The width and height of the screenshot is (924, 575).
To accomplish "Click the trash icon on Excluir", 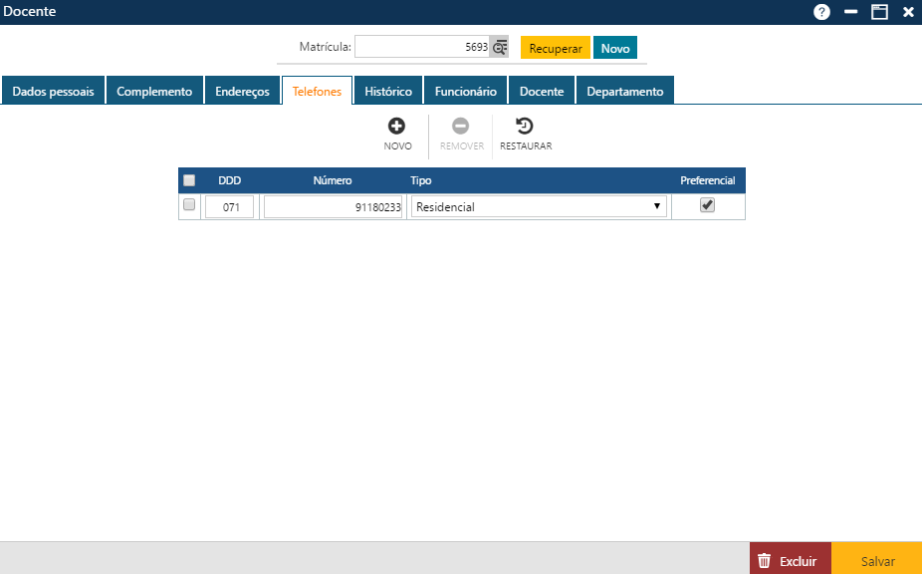I will 765,561.
